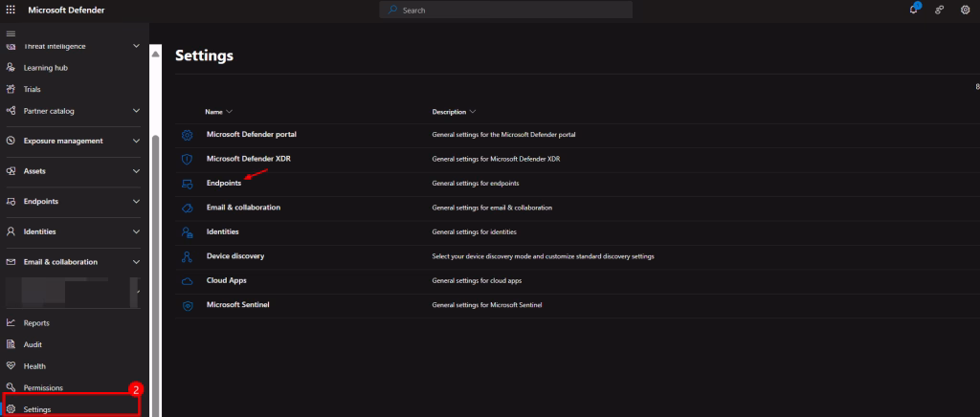Click 'General settings for Microsoft Sentinel' description

tap(487, 305)
